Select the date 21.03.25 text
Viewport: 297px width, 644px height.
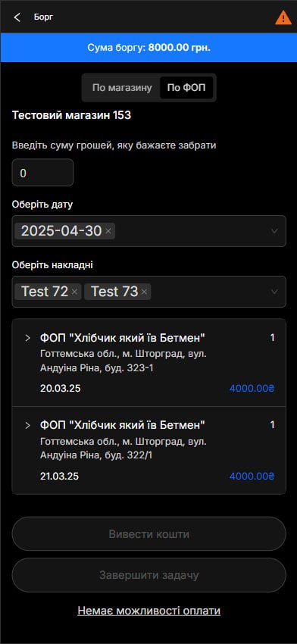pyautogui.click(x=60, y=477)
